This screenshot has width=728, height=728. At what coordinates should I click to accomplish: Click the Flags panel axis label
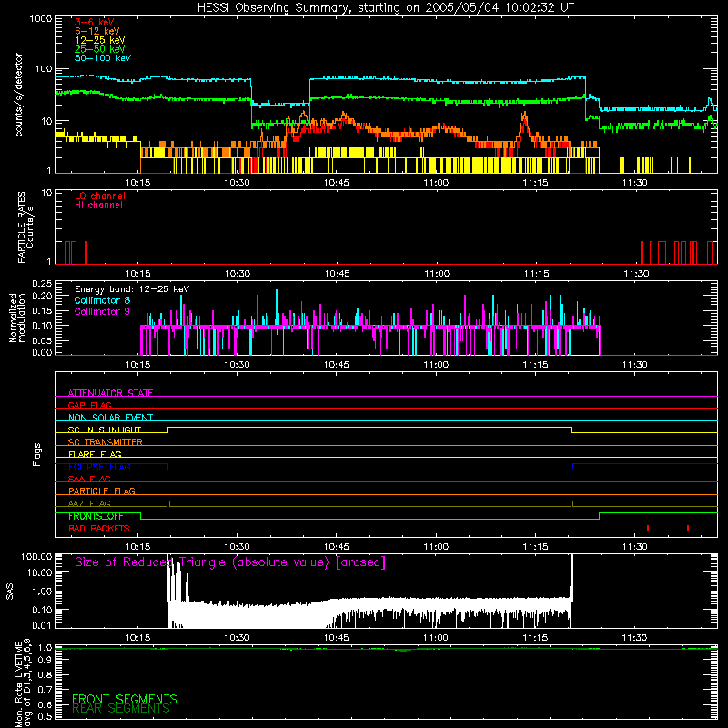coord(37,454)
